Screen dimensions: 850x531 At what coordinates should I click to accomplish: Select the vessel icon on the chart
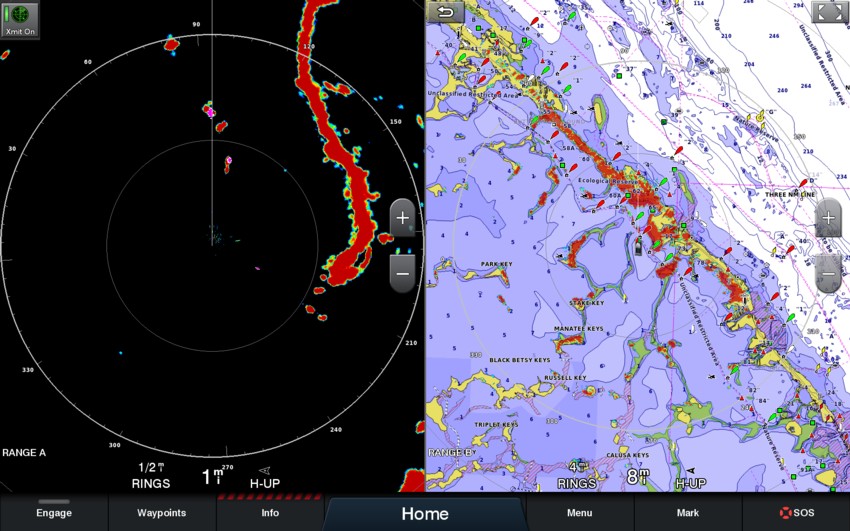click(638, 247)
